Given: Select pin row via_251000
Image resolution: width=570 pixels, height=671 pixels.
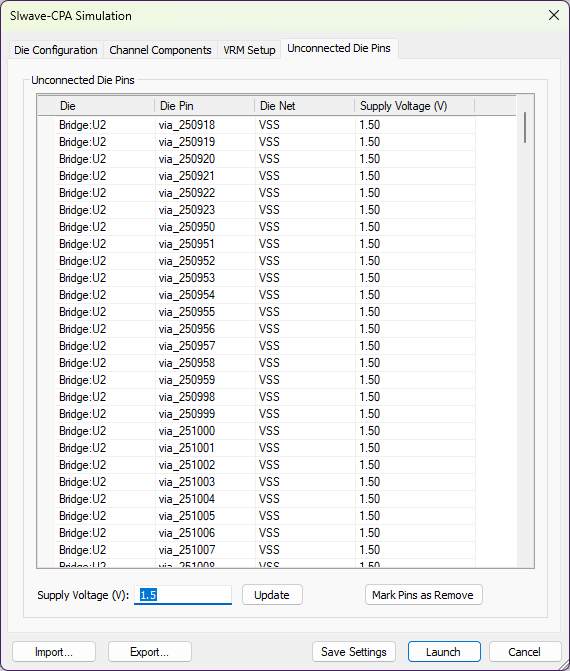Looking at the screenshot, I should (265, 431).
